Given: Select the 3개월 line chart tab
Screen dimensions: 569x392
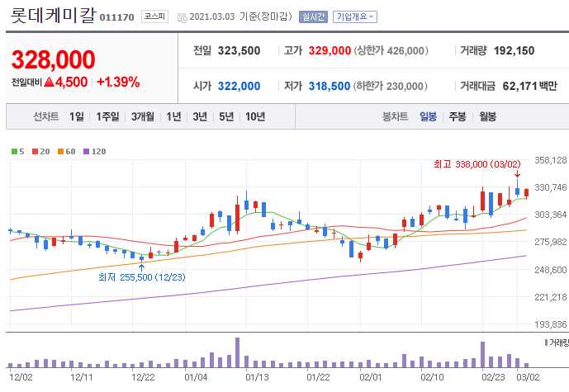Looking at the screenshot, I should (x=143, y=116).
